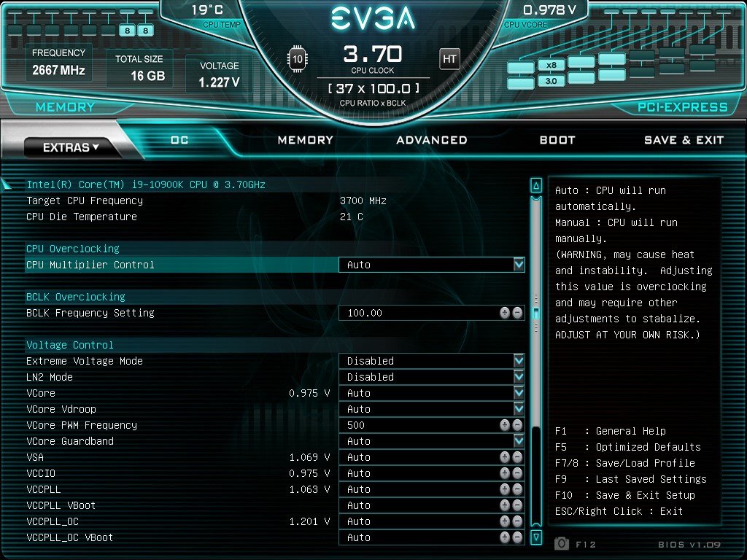
Task: Click the F12 screenshot camera icon
Action: pos(562,543)
